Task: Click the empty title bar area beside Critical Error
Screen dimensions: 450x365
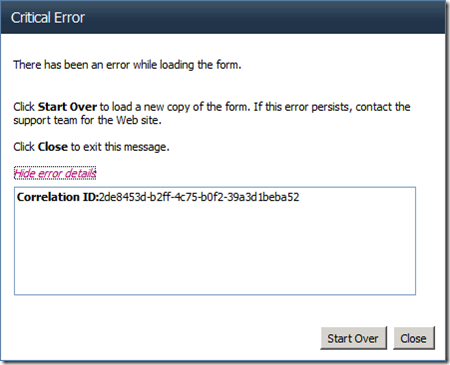Action: [263, 17]
